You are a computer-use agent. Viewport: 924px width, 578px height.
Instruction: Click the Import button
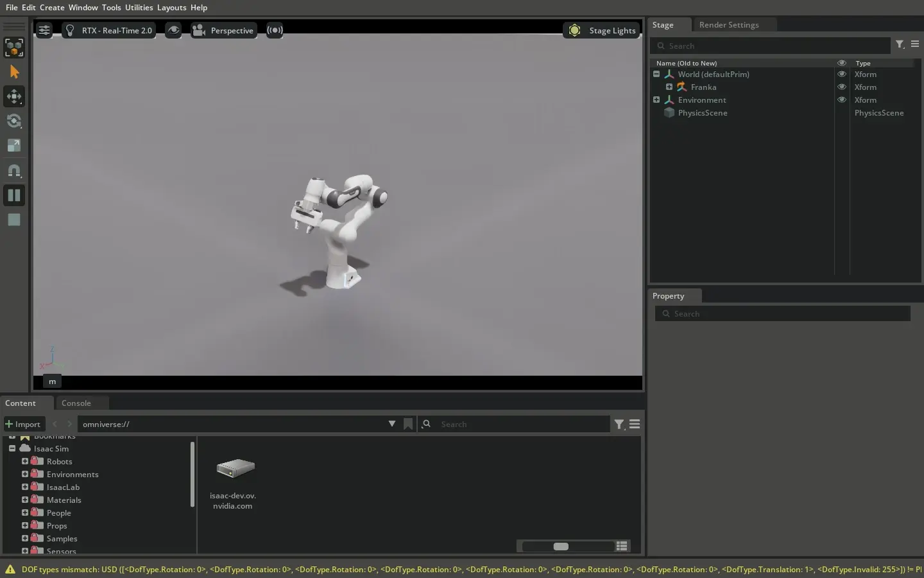pos(23,424)
